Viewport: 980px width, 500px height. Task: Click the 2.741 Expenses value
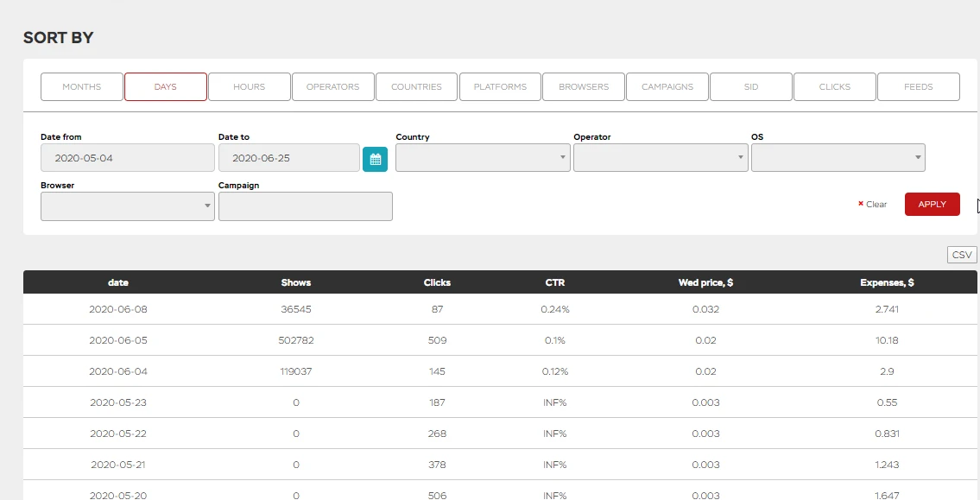click(x=887, y=309)
